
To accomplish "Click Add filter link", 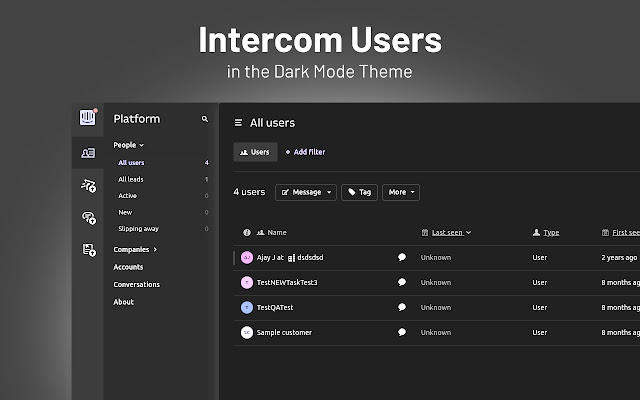I will pyautogui.click(x=305, y=152).
